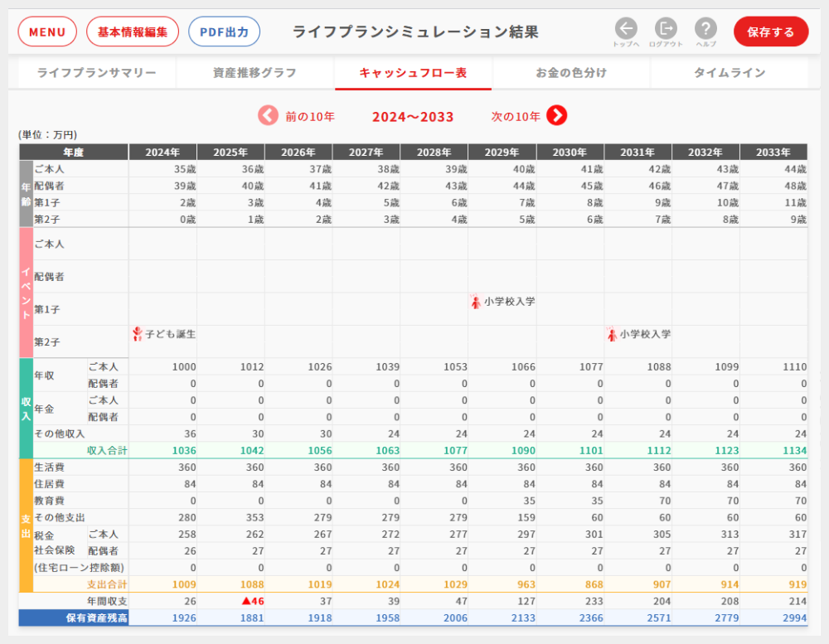Click second child's elementary school entry icon
829x644 pixels.
(x=612, y=334)
